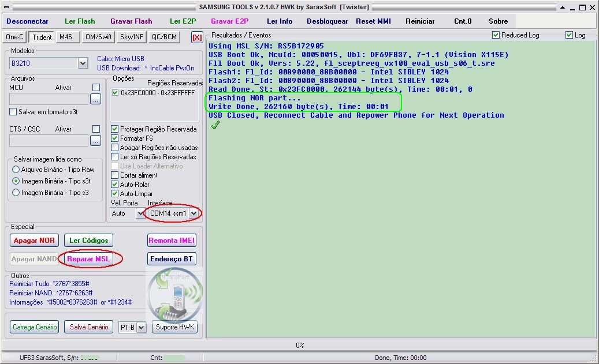Click Desbloquear menu item

328,21
